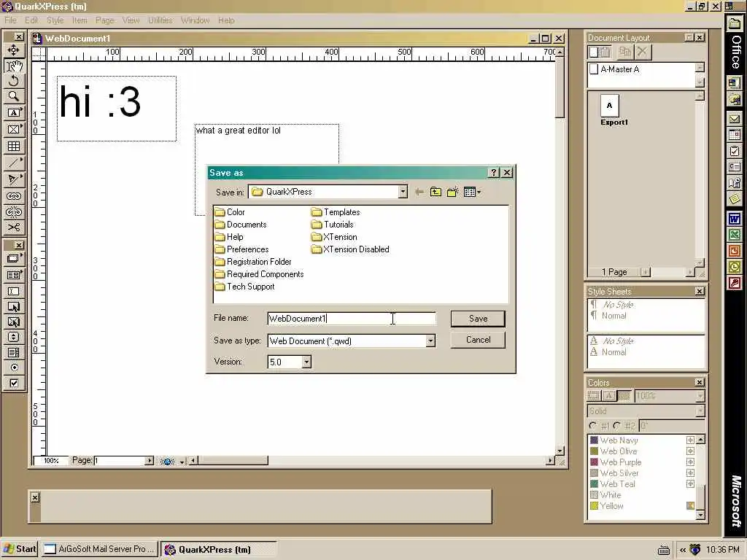Click blank single page icon in Document Layout
747x560 pixels.
click(594, 52)
